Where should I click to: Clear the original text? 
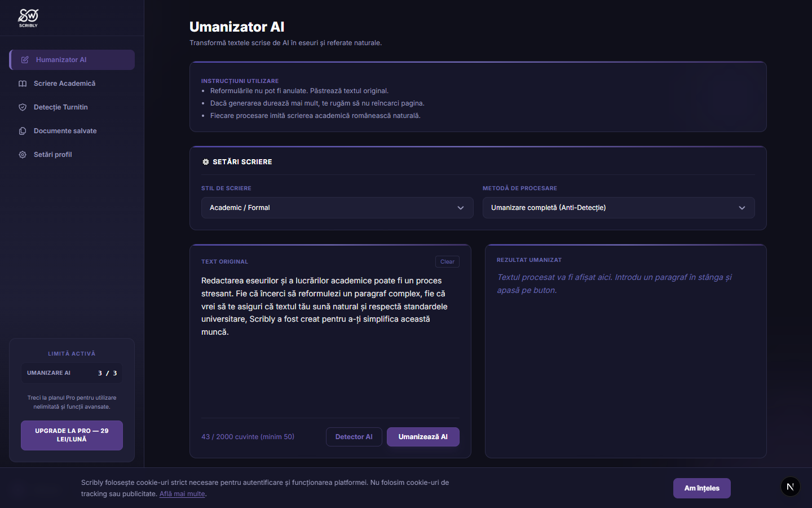coord(447,262)
